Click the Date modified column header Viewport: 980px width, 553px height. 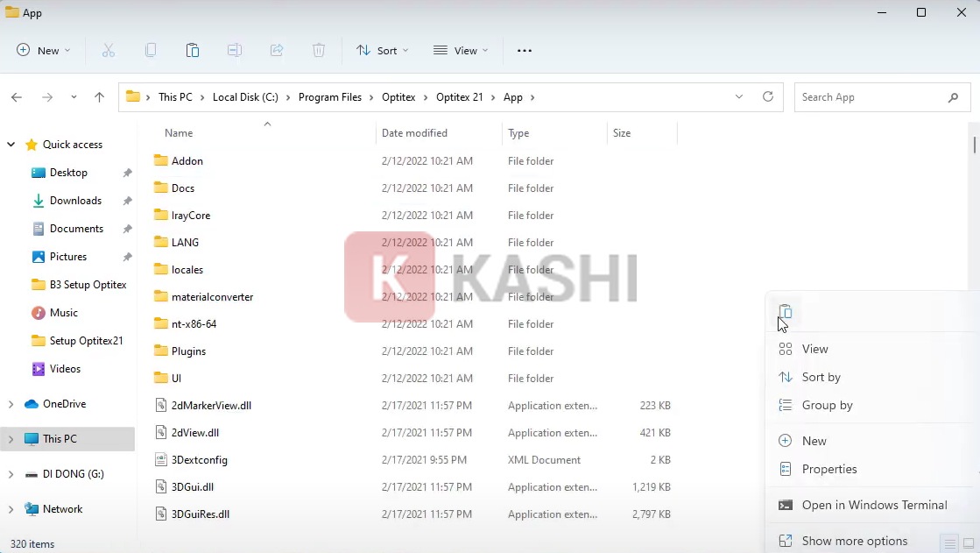[x=414, y=133]
